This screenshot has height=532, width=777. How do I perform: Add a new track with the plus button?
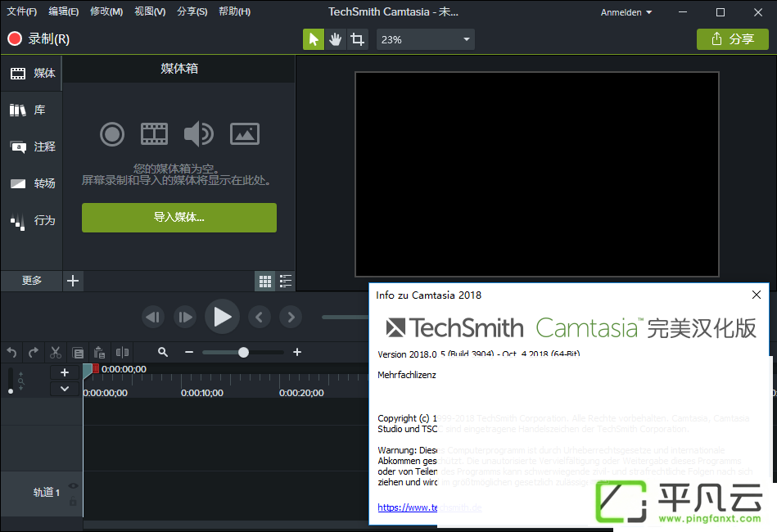click(65, 372)
